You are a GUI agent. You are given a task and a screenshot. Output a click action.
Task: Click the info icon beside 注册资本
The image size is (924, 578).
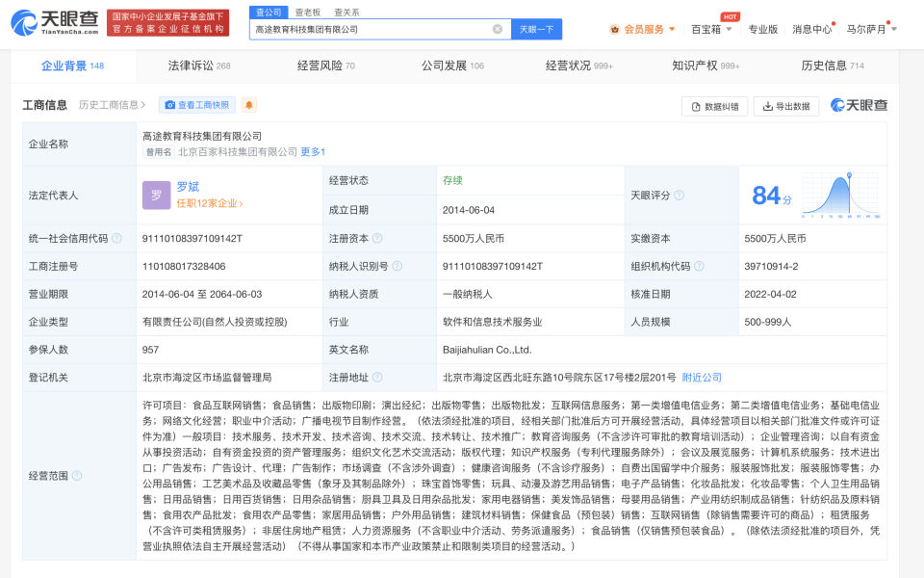(x=377, y=238)
